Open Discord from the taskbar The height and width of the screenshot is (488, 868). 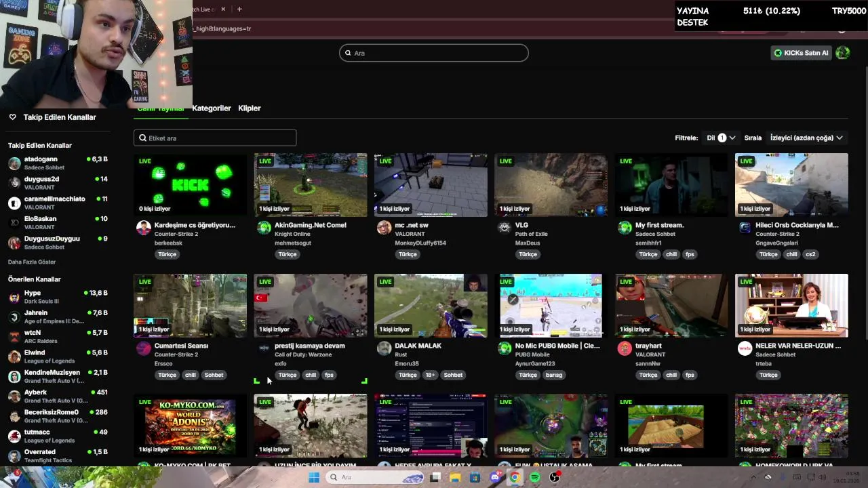(x=495, y=477)
